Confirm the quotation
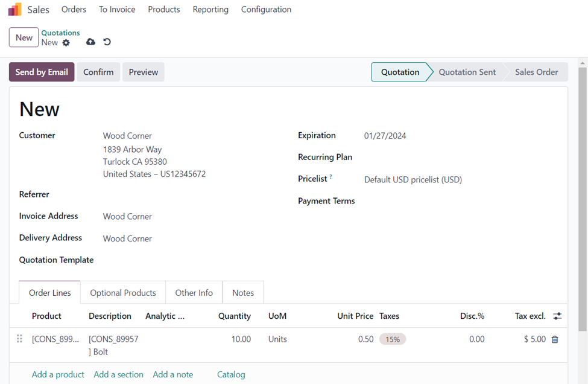This screenshot has width=588, height=384. (98, 72)
